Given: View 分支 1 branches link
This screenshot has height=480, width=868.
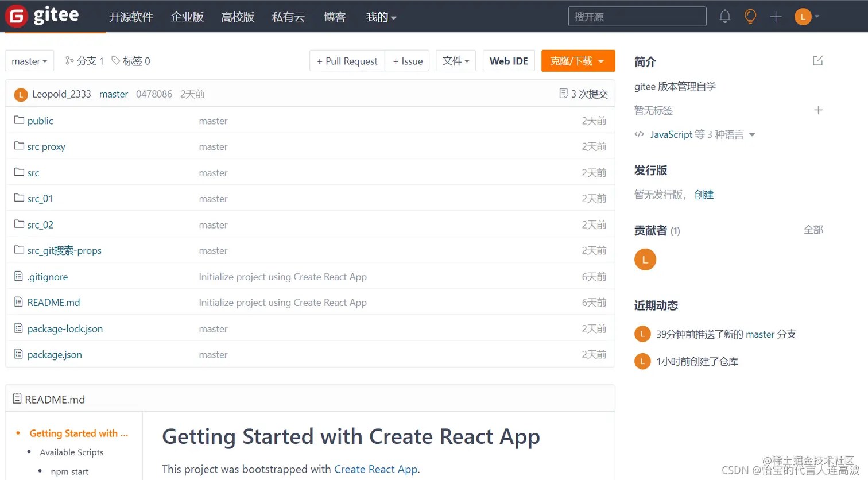Looking at the screenshot, I should (x=84, y=61).
